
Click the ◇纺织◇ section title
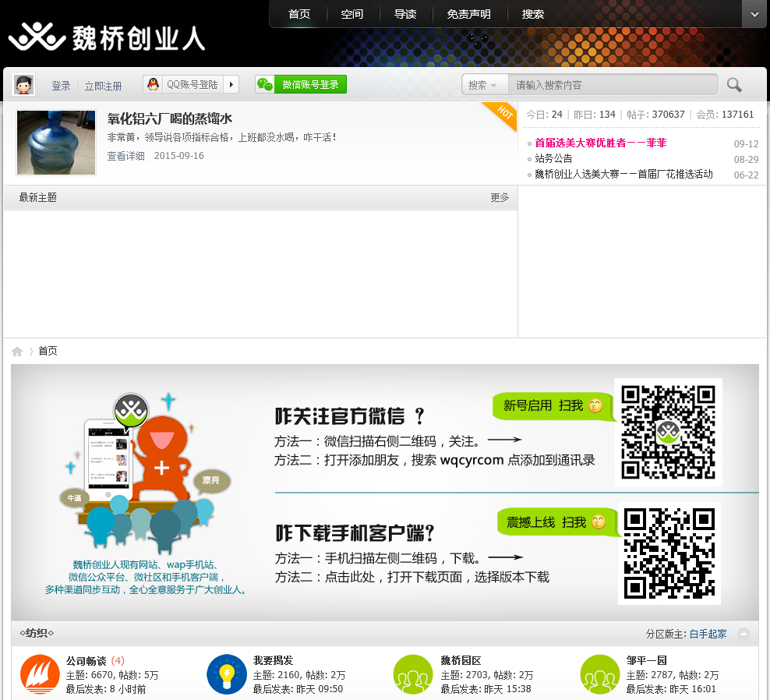(37, 633)
